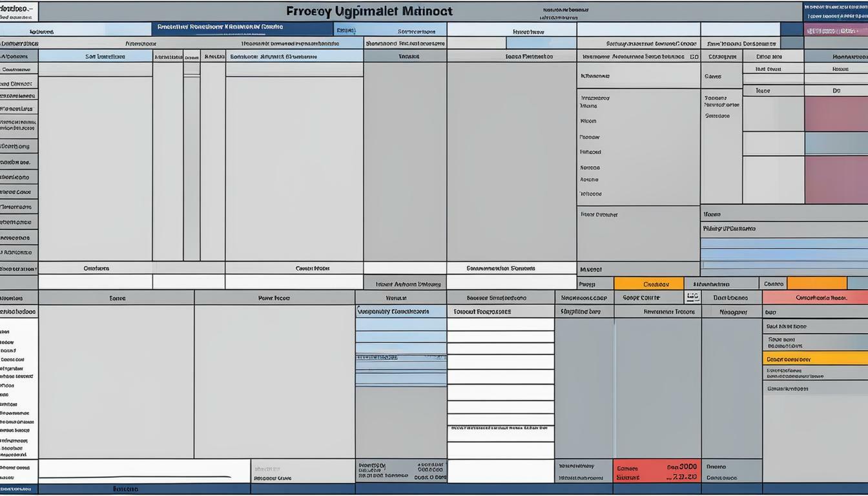Click the calculator grid icon beside Scope Counts
The image size is (868, 496).
692,297
